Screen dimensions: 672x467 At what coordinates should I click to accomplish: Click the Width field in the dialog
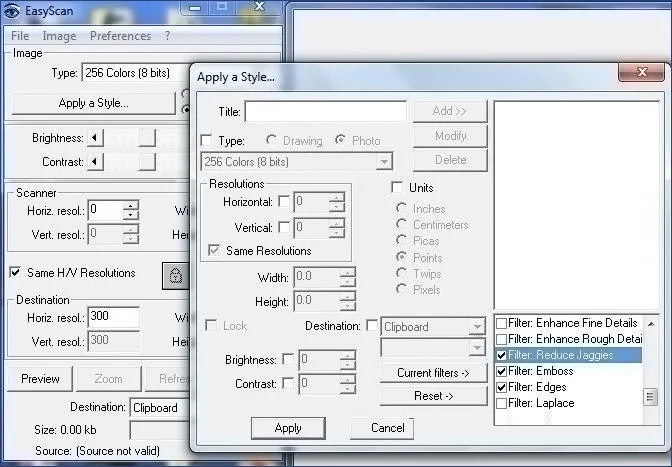tap(317, 277)
